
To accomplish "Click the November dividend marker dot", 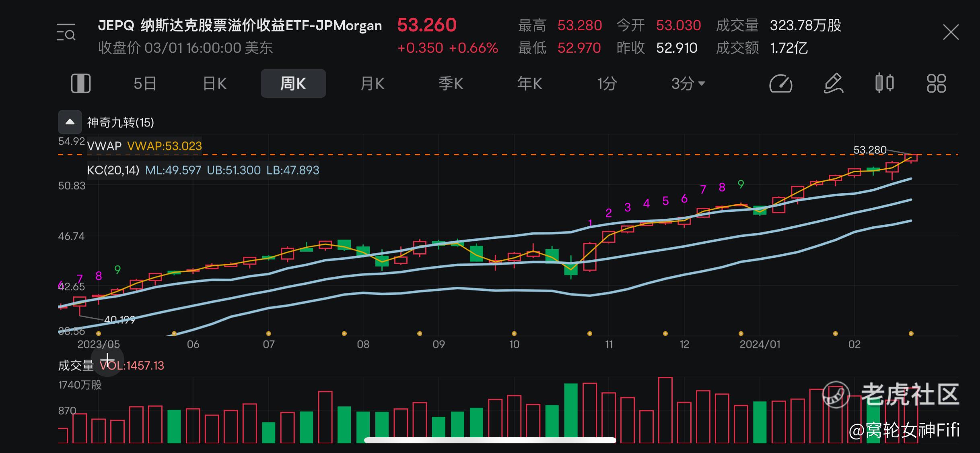I will click(x=590, y=333).
